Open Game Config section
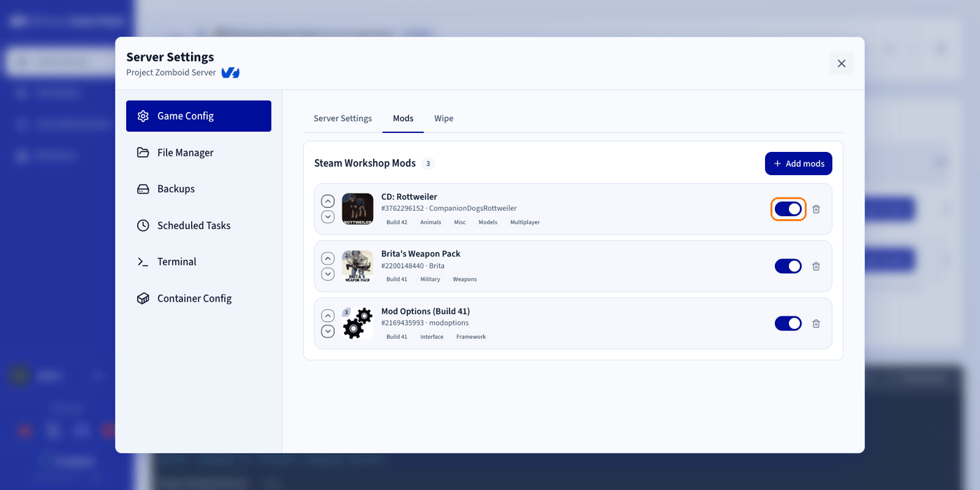 [199, 116]
